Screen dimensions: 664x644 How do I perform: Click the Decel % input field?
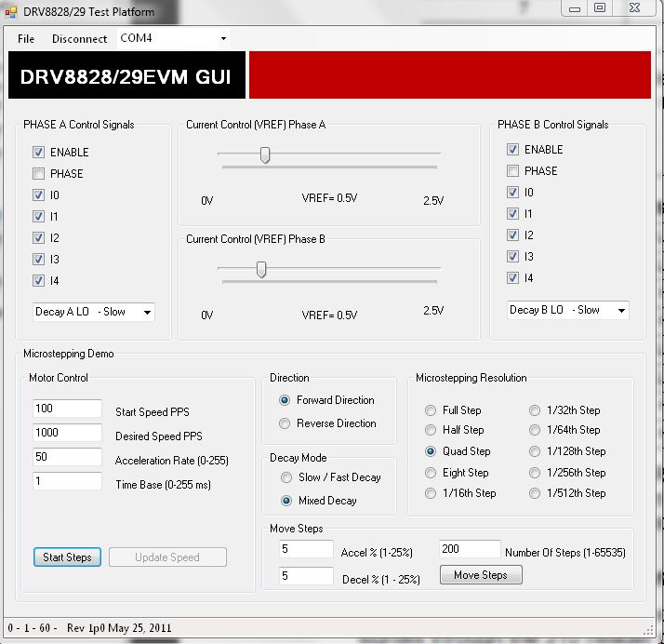306,576
